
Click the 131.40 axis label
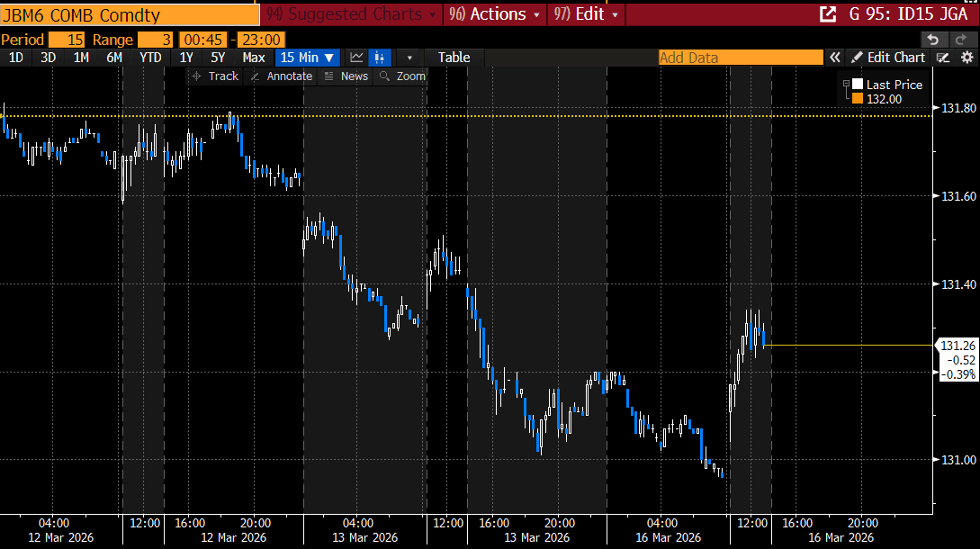coord(958,284)
